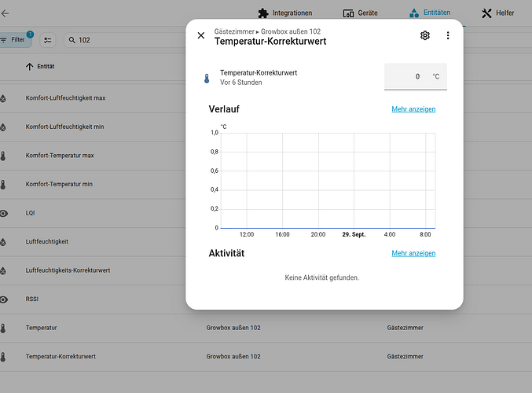Click Gästezimmer in the Temperatur row
The width and height of the screenshot is (532, 393).
tap(405, 328)
